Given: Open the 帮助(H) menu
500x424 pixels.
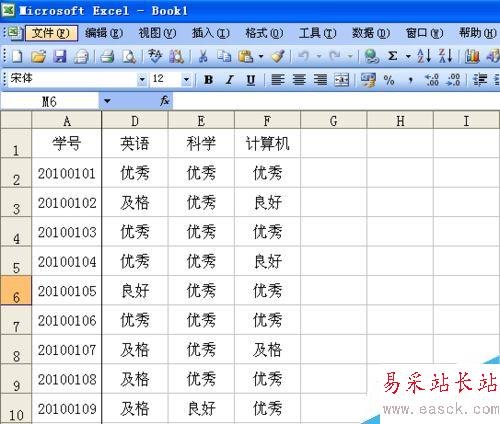Looking at the screenshot, I should (x=478, y=33).
